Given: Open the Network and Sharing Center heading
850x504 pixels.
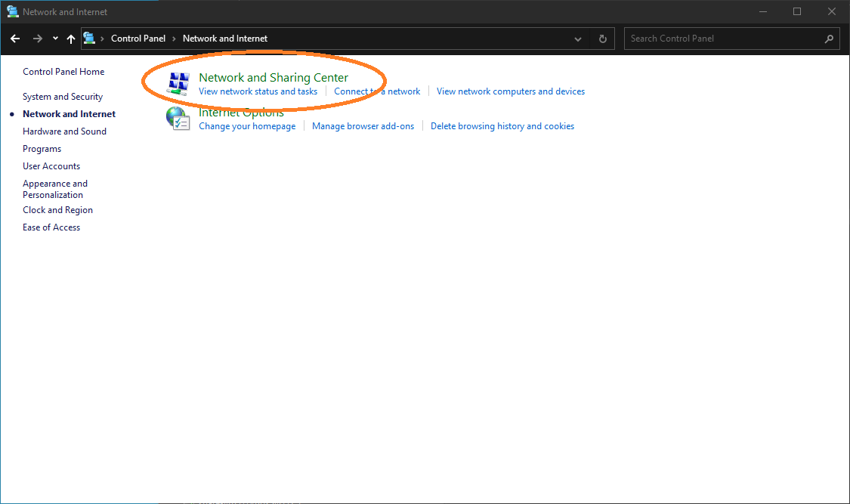Looking at the screenshot, I should tap(273, 77).
